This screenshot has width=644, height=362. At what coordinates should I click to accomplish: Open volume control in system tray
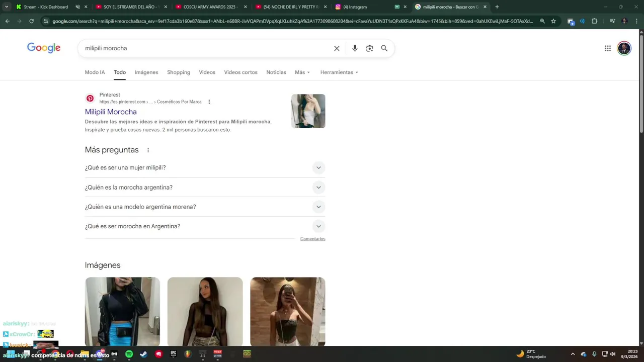point(613,354)
